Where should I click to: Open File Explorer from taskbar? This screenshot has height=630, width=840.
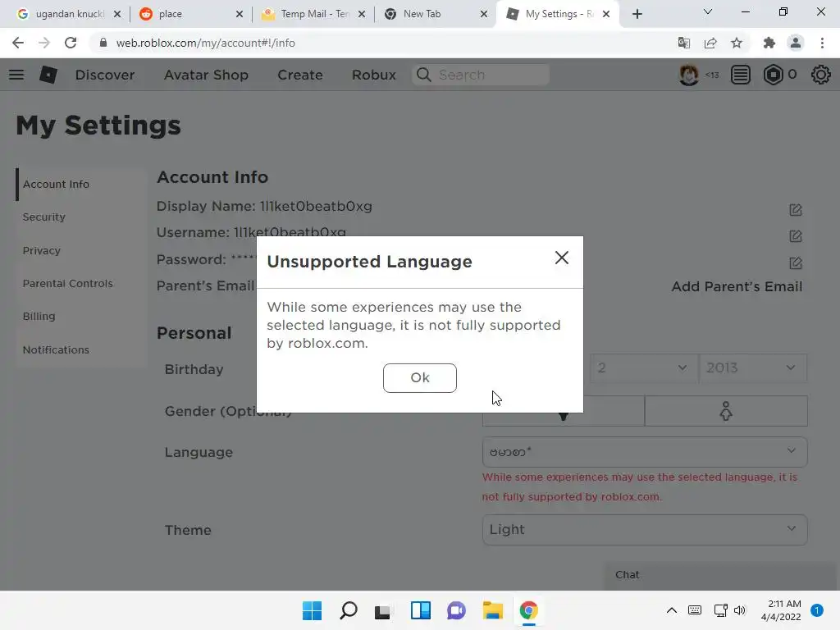[493, 610]
